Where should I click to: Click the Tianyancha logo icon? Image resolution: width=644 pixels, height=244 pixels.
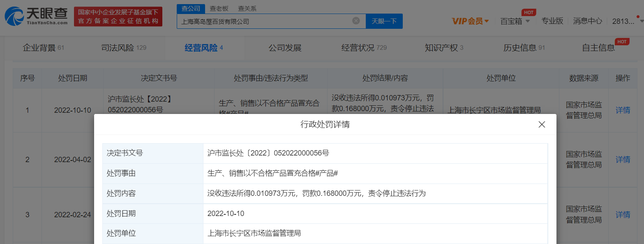(15, 16)
